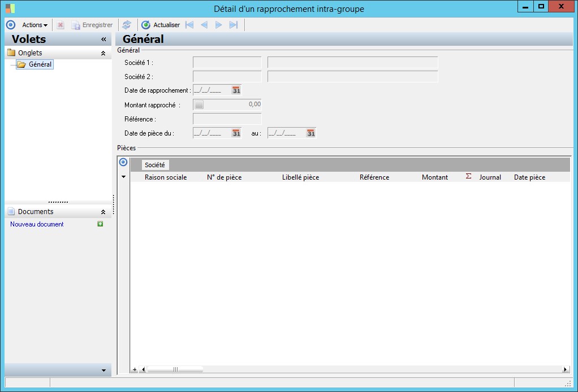Collapse the Onglets section

(103, 53)
